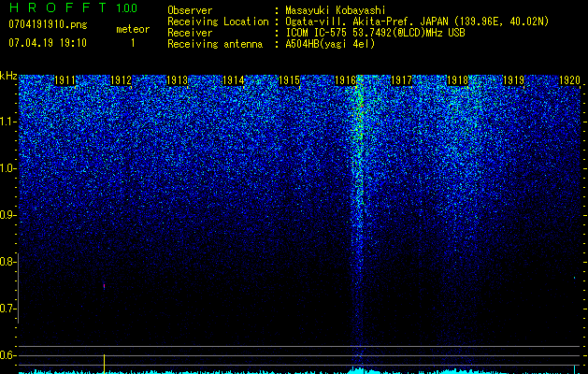Click the 0.6 kHz axis tick label
The width and height of the screenshot is (588, 374).
[7, 355]
